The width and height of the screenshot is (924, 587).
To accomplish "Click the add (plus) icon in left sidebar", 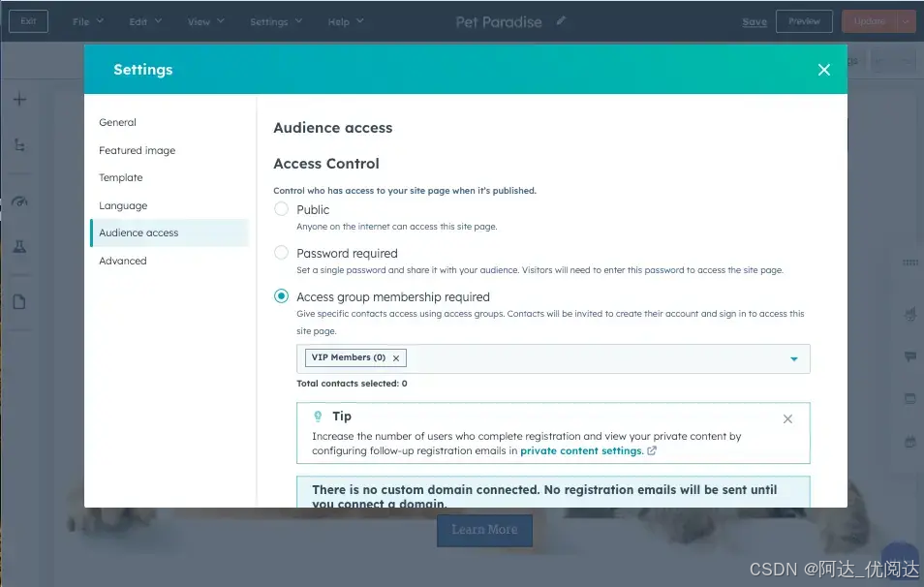I will 19,99.
